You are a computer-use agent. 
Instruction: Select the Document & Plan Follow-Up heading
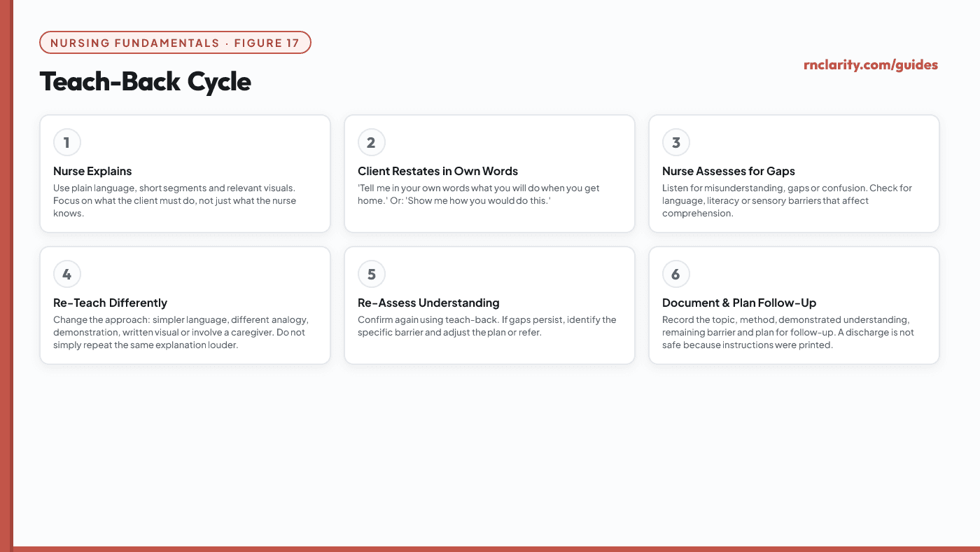739,303
